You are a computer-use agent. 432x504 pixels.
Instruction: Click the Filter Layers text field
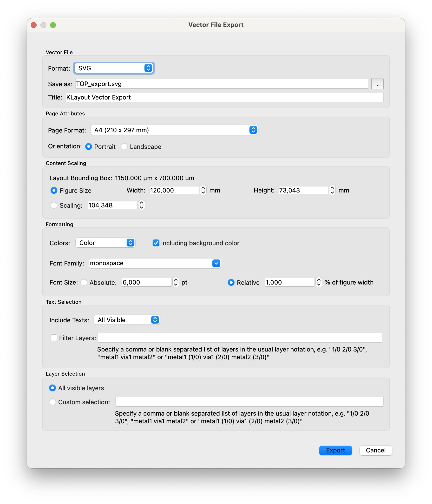click(240, 338)
